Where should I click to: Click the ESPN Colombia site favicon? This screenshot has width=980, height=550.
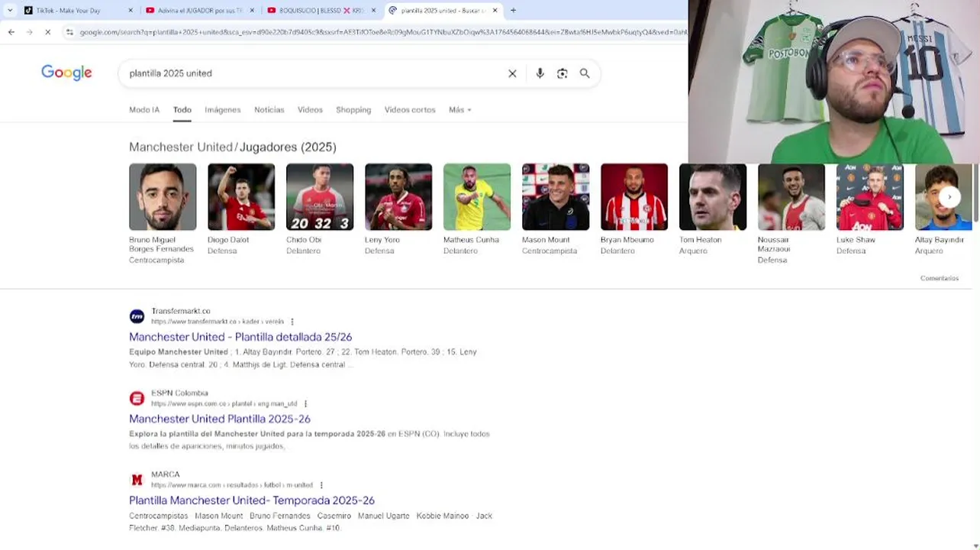pos(137,398)
